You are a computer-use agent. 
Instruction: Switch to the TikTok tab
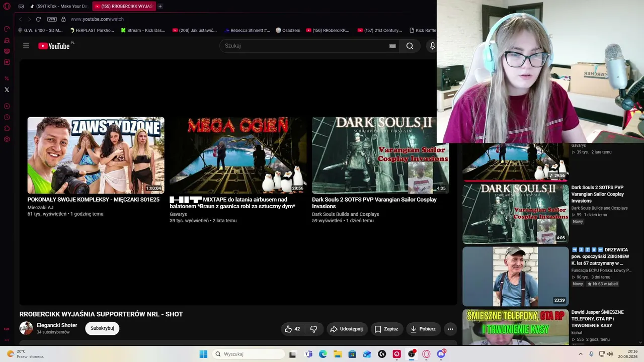58,7
